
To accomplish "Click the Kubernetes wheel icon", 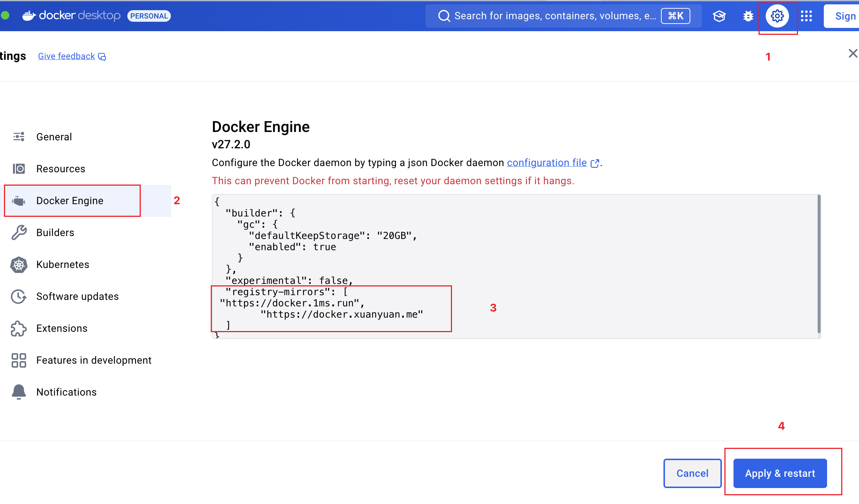I will 19,265.
